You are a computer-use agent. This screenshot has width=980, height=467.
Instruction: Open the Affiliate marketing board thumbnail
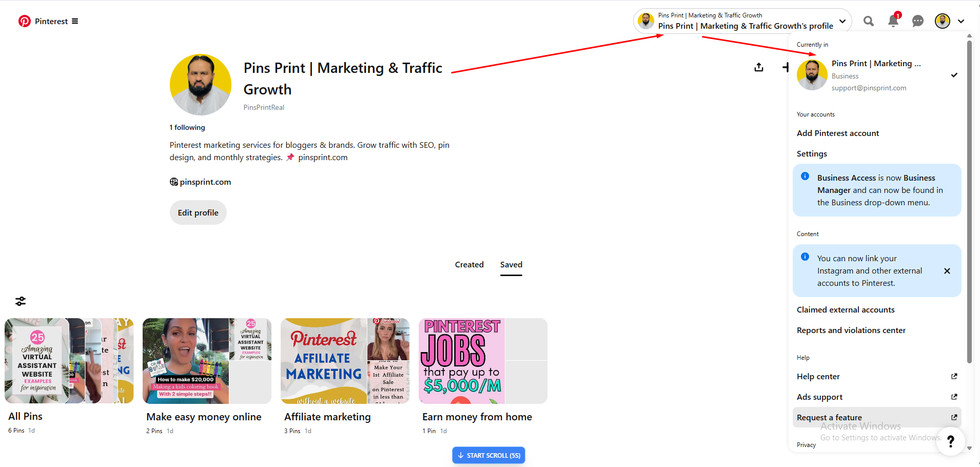[345, 361]
